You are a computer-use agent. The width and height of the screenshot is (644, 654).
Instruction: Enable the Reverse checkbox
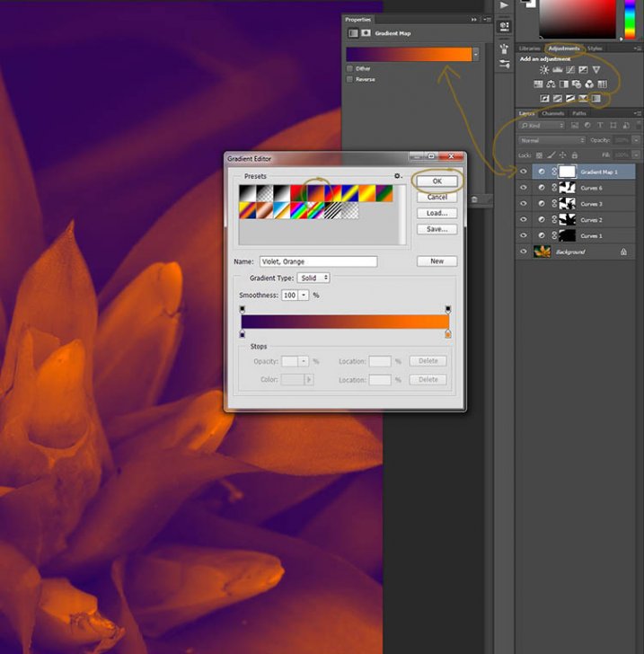350,79
